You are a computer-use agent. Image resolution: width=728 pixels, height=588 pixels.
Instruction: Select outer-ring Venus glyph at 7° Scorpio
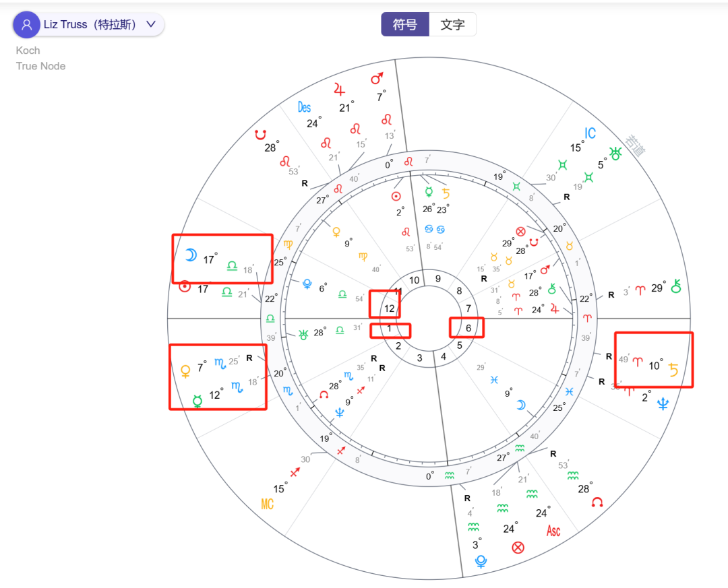pos(185,371)
